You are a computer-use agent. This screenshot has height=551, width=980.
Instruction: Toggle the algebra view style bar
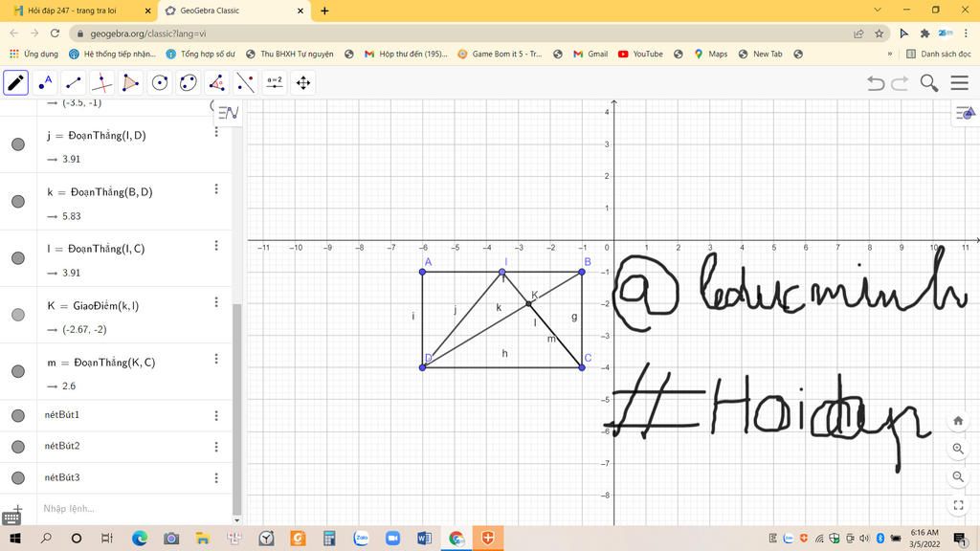point(228,113)
